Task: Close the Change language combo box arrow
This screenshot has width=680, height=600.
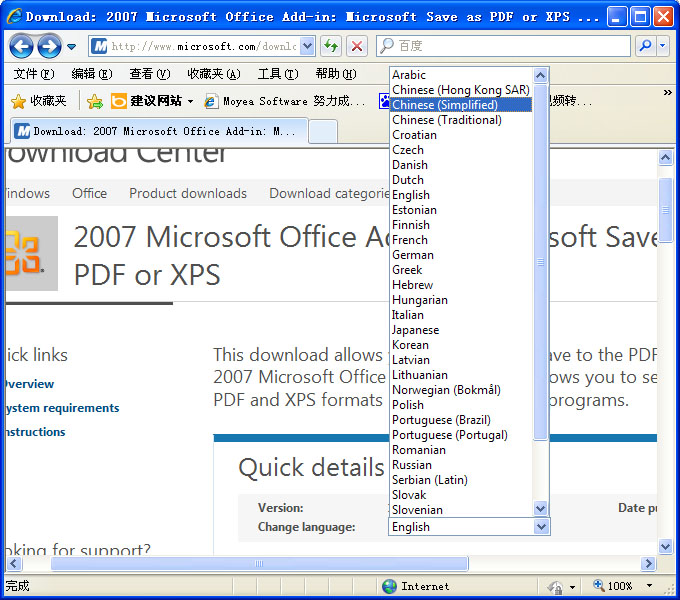Action: 541,527
